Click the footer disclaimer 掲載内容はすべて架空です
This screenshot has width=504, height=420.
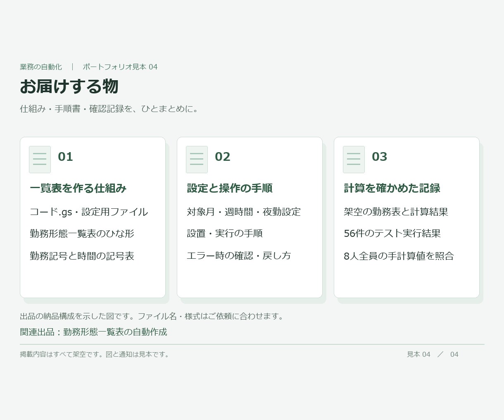click(x=95, y=354)
